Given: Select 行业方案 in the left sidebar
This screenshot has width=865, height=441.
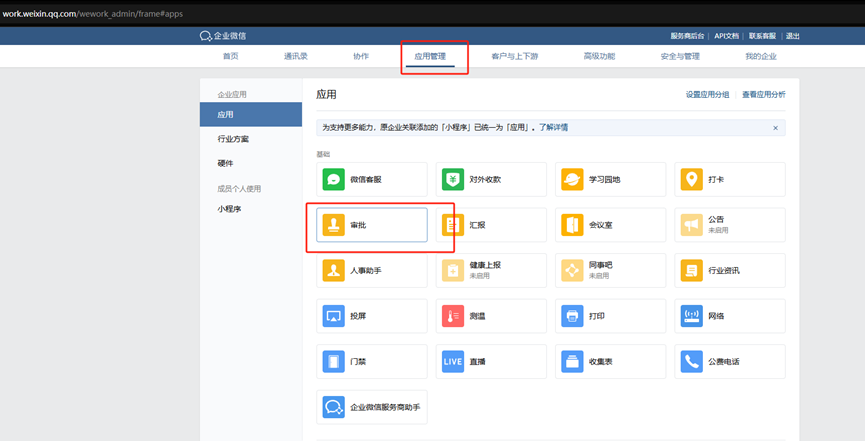Looking at the screenshot, I should pos(233,139).
